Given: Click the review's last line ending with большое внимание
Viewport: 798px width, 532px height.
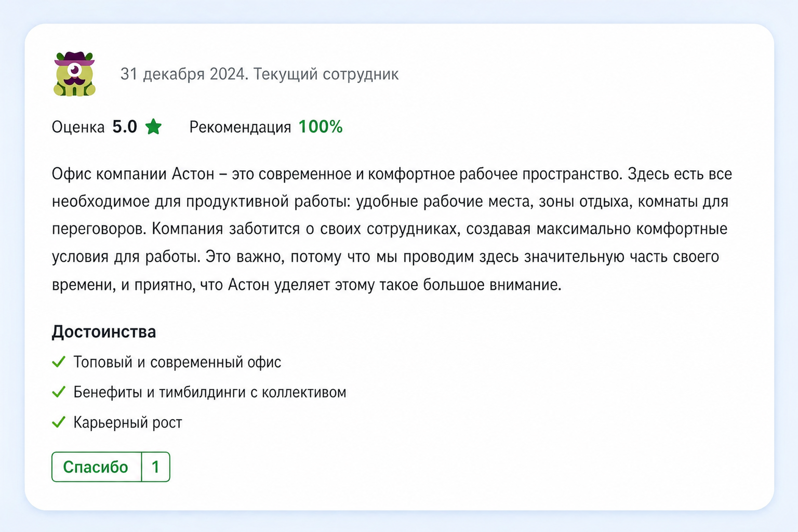Looking at the screenshot, I should [307, 285].
